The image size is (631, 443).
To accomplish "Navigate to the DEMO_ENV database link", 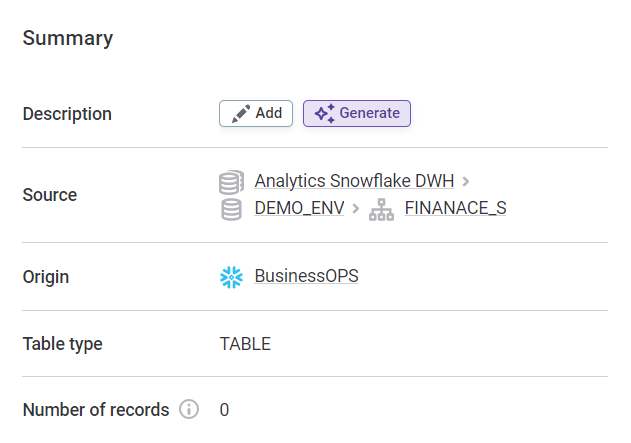I will tap(299, 210).
